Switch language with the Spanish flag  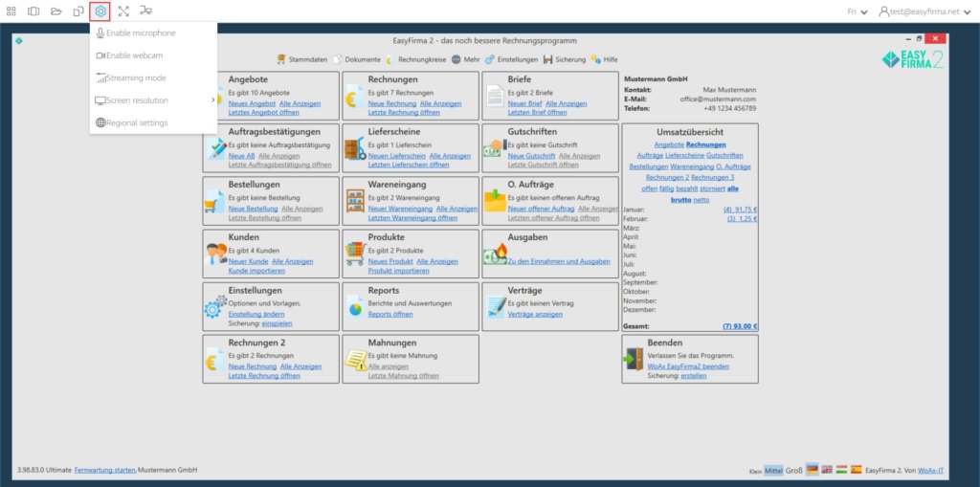(x=857, y=469)
